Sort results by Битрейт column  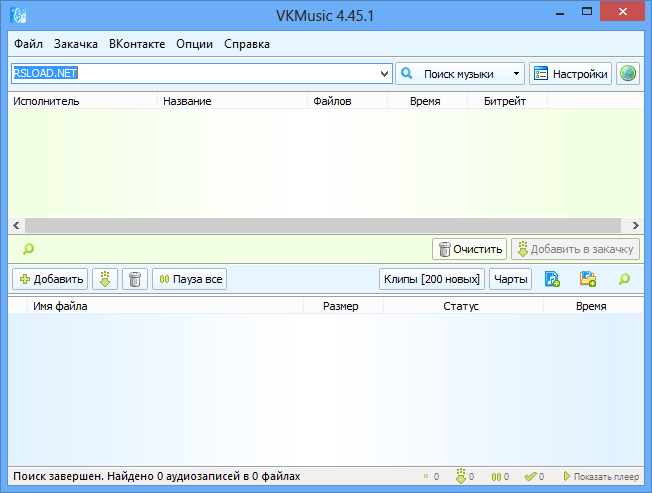point(507,101)
